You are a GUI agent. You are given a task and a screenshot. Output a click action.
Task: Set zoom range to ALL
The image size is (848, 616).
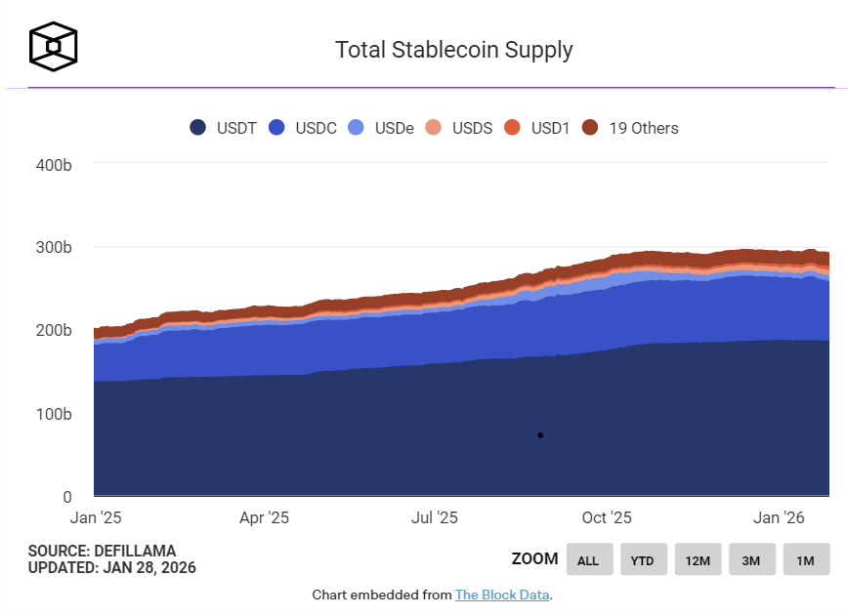click(x=588, y=560)
